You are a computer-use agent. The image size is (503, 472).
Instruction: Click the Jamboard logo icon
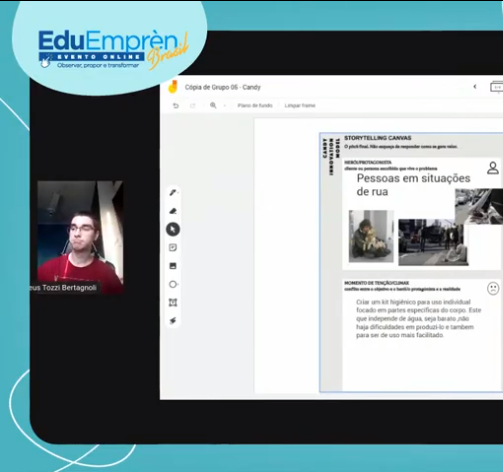172,87
